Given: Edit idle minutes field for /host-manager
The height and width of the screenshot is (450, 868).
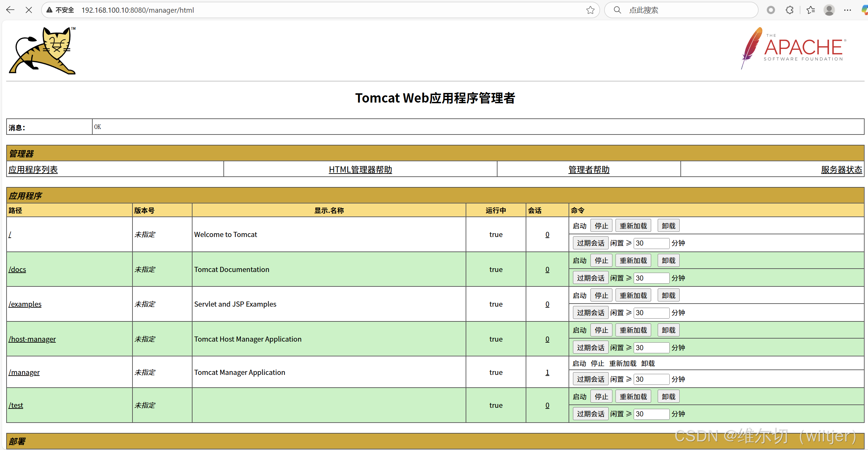Looking at the screenshot, I should (651, 347).
